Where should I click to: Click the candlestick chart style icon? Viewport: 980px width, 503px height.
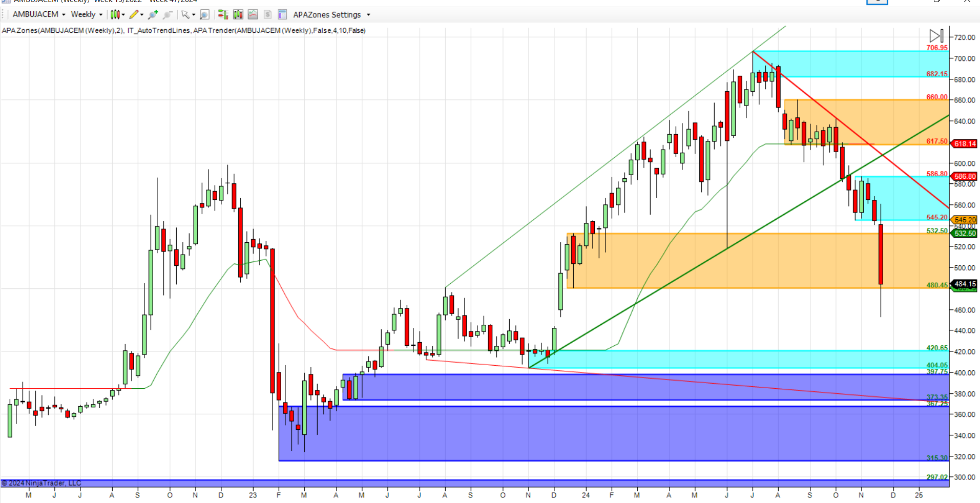(x=115, y=14)
